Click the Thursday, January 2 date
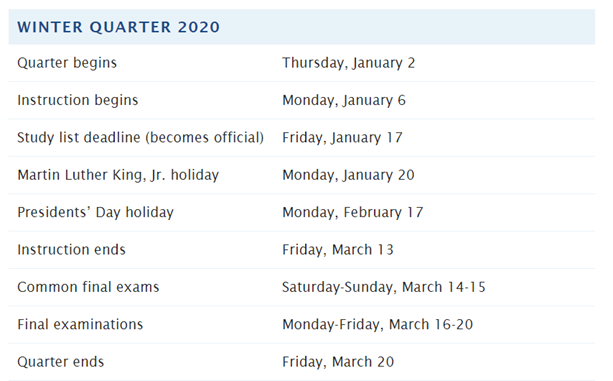Image resolution: width=613 pixels, height=381 pixels. 348,63
